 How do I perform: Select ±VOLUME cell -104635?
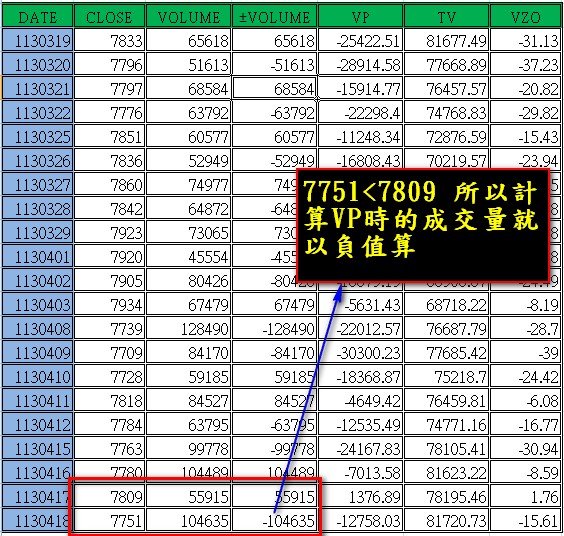(x=274, y=520)
